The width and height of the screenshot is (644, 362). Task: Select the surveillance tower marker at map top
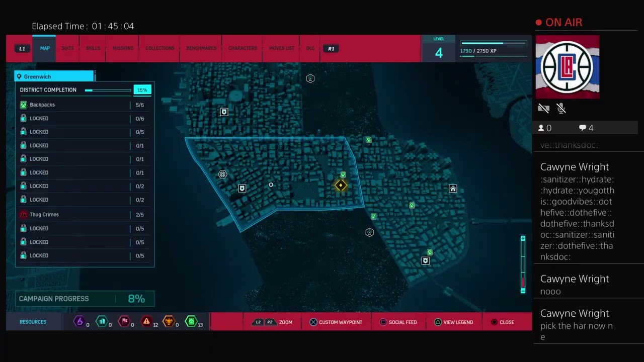tap(310, 78)
